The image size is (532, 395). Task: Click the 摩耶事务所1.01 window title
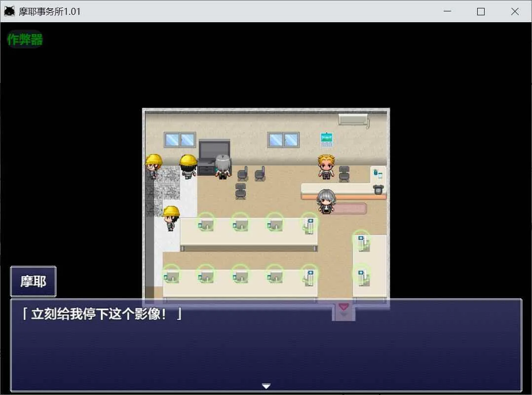click(49, 11)
